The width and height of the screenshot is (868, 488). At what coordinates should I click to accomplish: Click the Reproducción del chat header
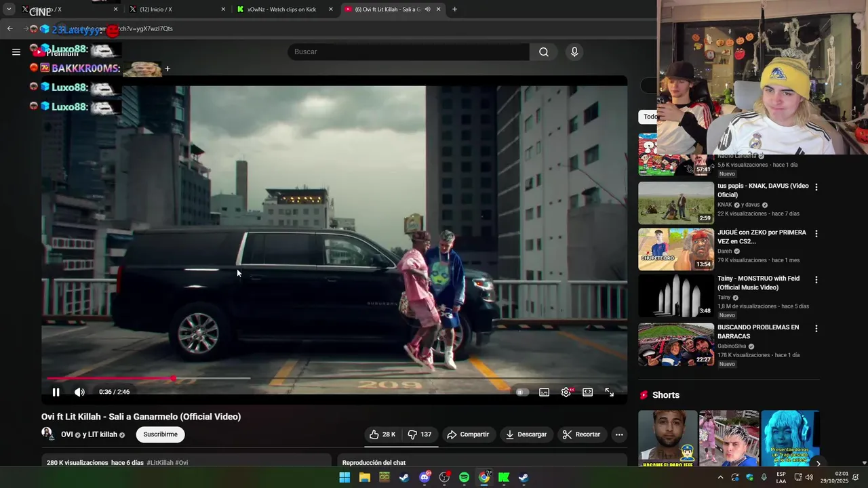tap(374, 463)
